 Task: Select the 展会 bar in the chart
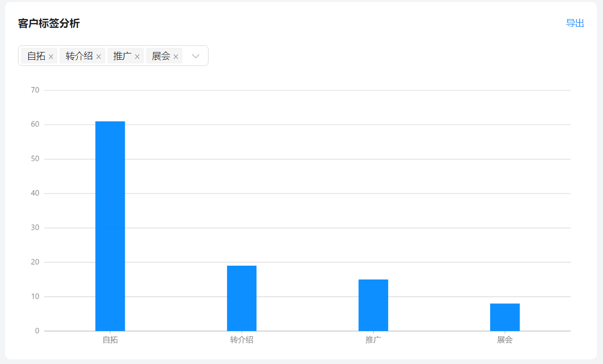click(x=505, y=317)
